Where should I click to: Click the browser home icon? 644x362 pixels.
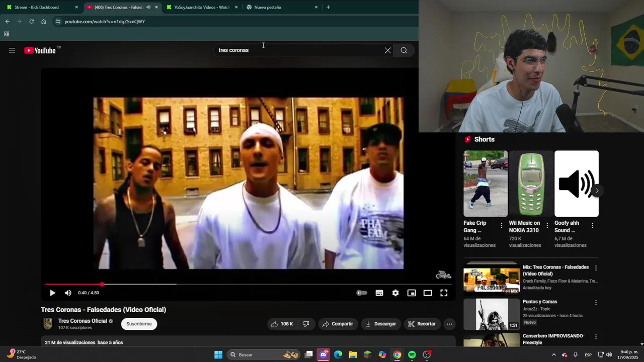tap(44, 22)
